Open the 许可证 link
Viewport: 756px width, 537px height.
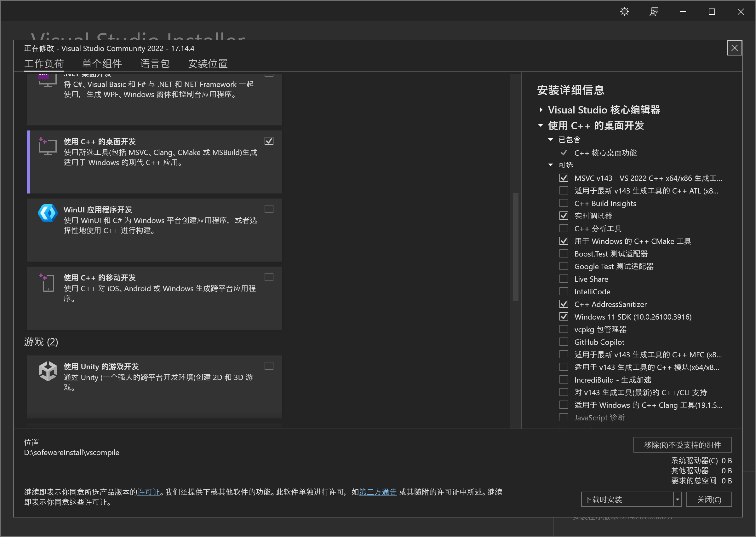coord(149,492)
